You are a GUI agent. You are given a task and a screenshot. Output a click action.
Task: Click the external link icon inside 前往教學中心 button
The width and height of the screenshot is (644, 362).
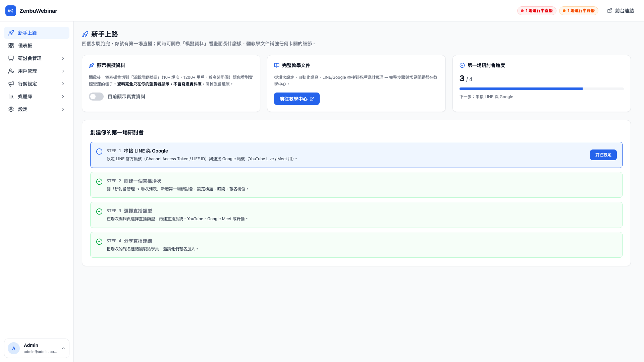(x=312, y=99)
